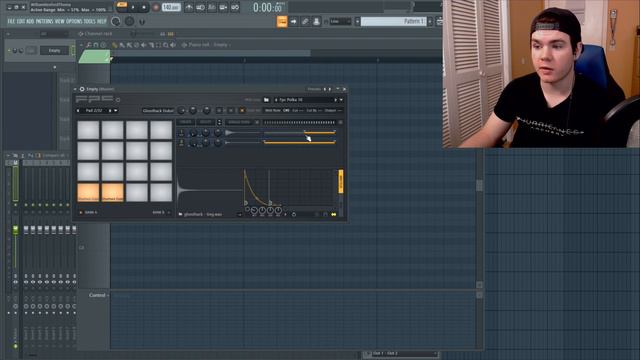
Task: Click the large time display
Action: click(267, 7)
